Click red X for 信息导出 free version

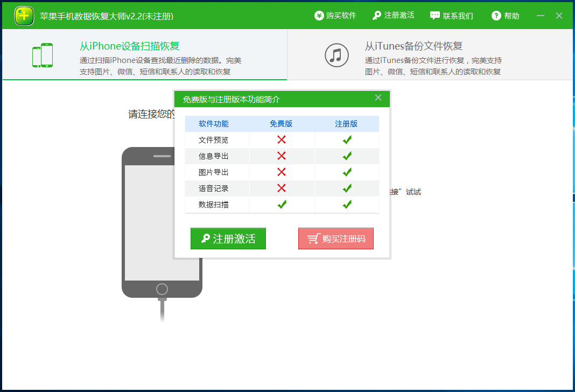point(282,156)
